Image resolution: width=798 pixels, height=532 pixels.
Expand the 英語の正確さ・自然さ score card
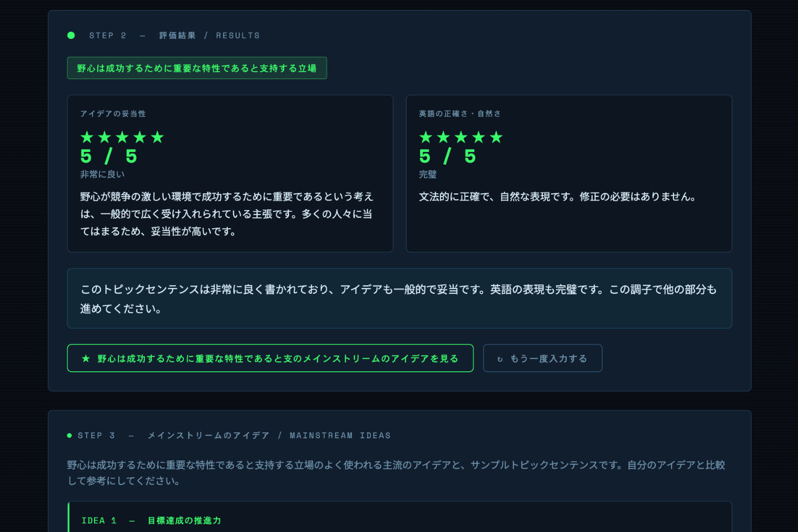tap(569, 173)
